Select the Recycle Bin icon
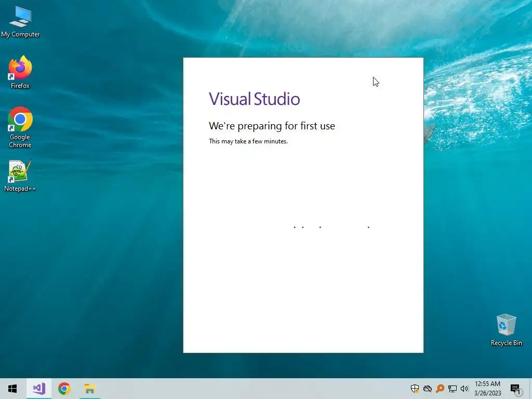Image resolution: width=532 pixels, height=399 pixels. click(506, 330)
